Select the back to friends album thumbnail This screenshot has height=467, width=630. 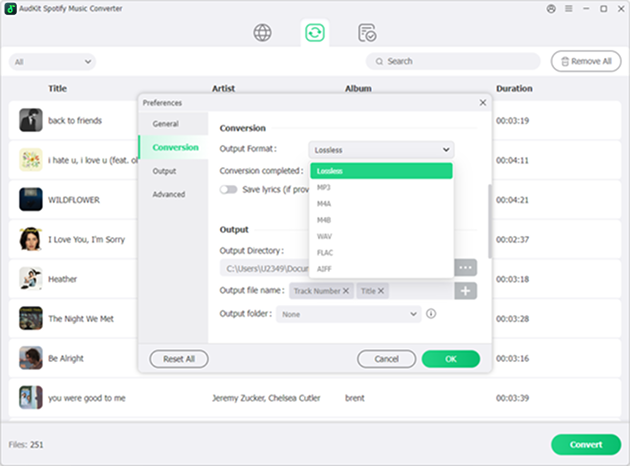pyautogui.click(x=31, y=120)
